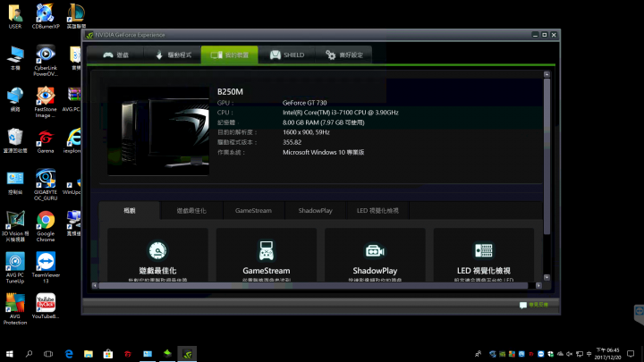This screenshot has width=644, height=362.
Task: Open Microsoft Store from taskbar
Action: tap(108, 354)
